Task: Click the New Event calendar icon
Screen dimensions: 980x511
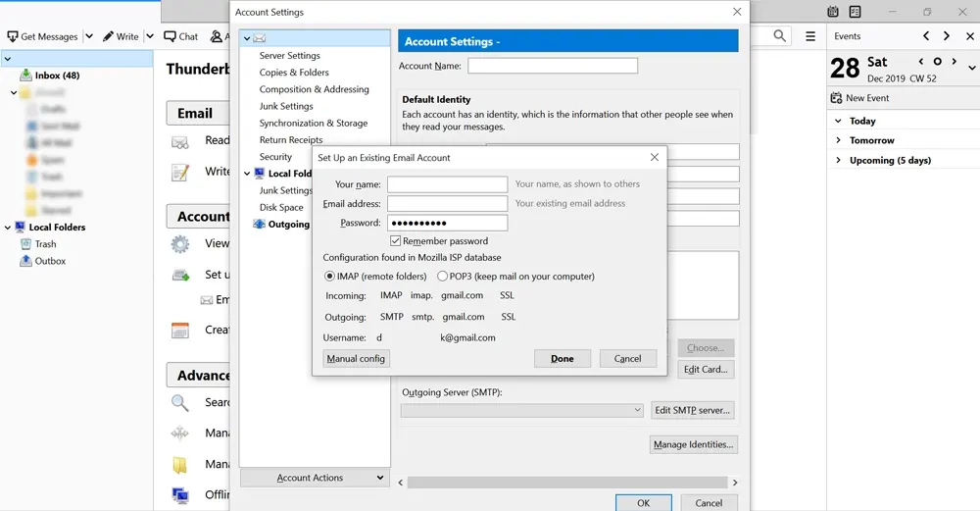Action: (836, 98)
